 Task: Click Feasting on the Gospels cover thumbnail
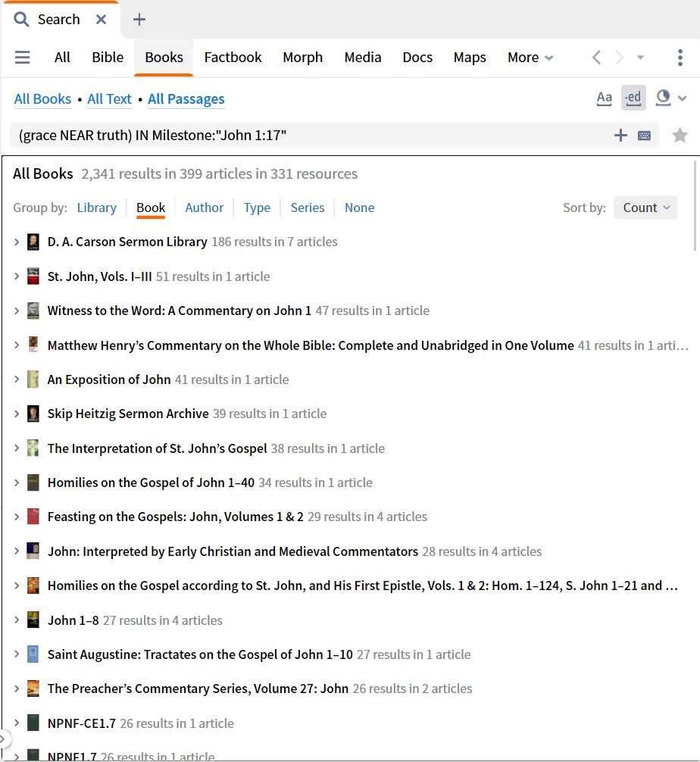click(33, 517)
